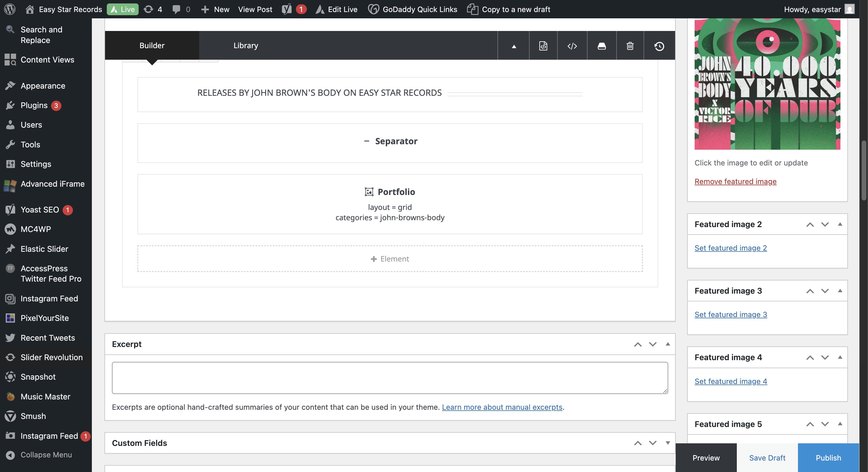Toggle the Excerpt panel collapse triangle

point(668,344)
